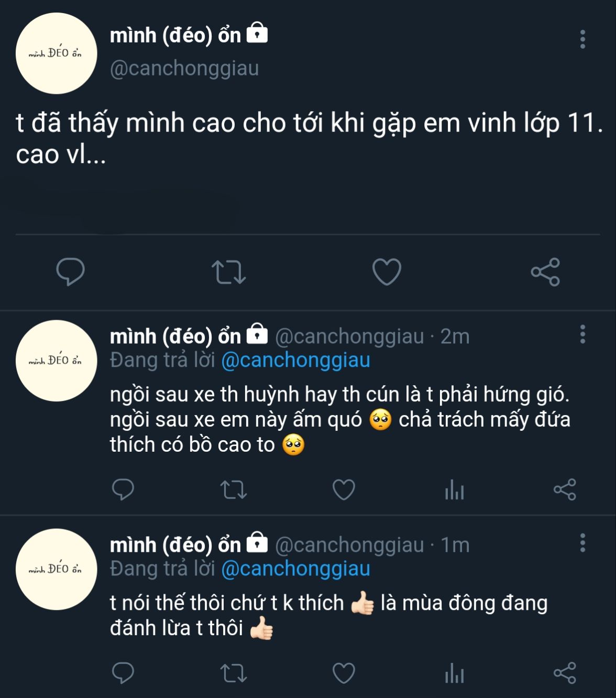The height and width of the screenshot is (698, 616).
Task: Open profile avatar on the main tweet
Action: (x=57, y=53)
